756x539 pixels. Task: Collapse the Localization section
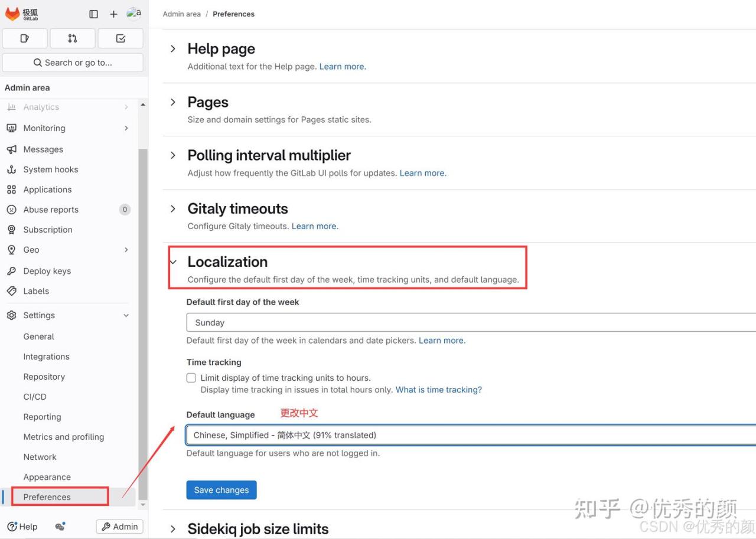173,262
